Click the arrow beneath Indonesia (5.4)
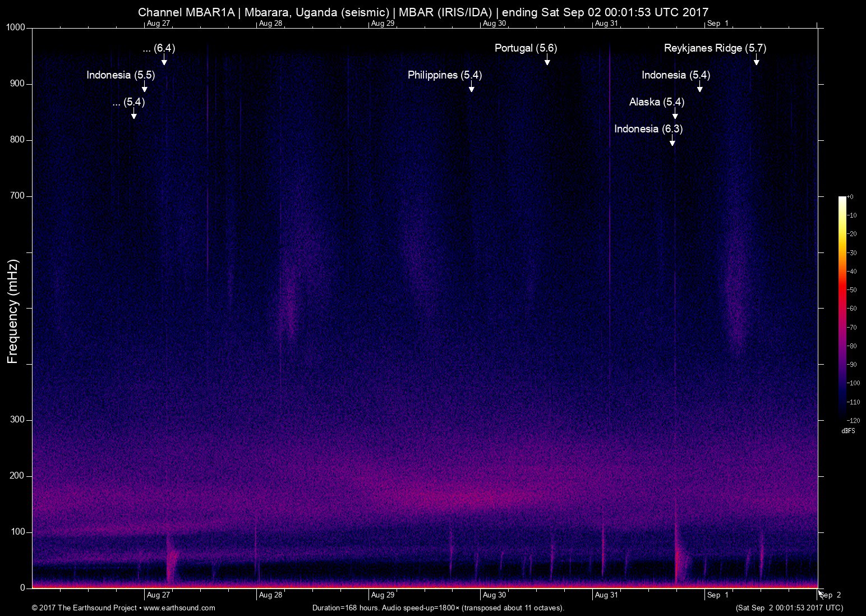The width and height of the screenshot is (866, 616). (699, 88)
